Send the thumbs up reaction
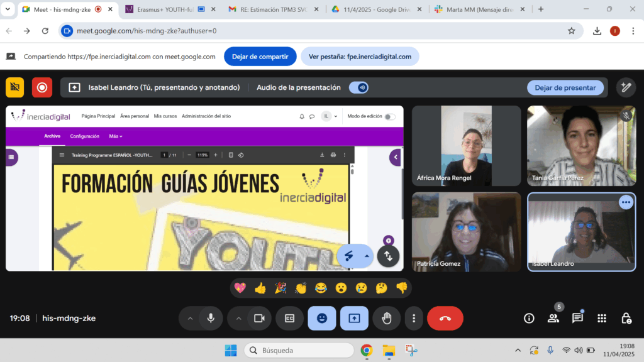Screen dimensions: 644x362 click(x=260, y=288)
